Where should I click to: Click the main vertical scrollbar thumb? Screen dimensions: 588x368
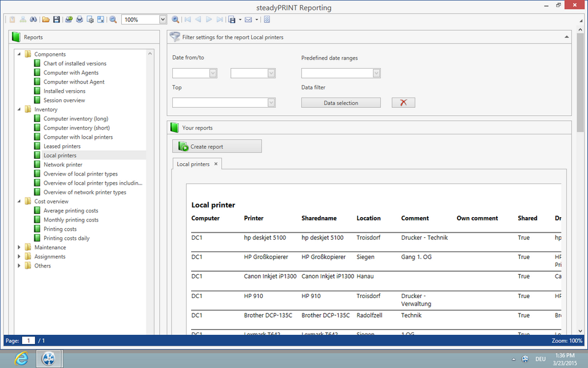click(580, 82)
